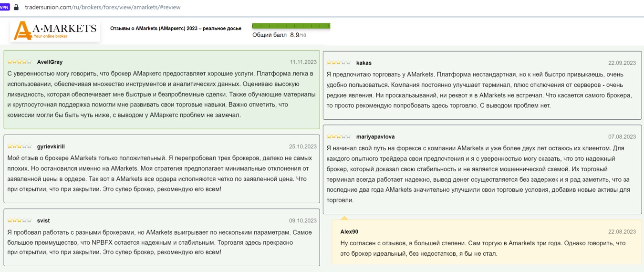Click the username AvellGray
The width and height of the screenshot is (644, 272).
[50, 62]
